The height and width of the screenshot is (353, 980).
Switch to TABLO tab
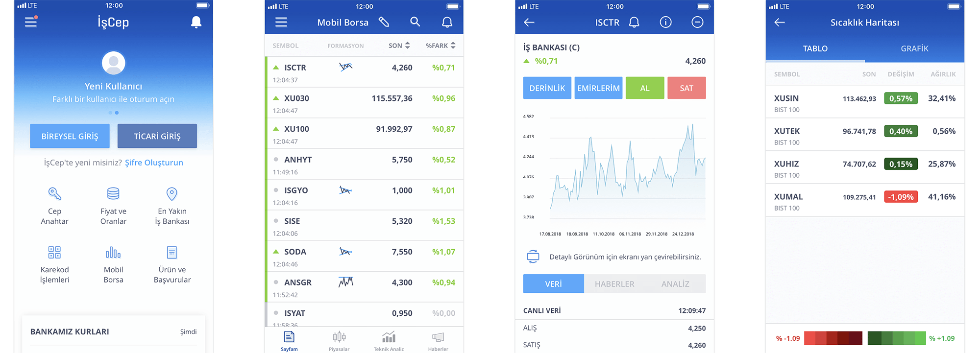pyautogui.click(x=815, y=48)
